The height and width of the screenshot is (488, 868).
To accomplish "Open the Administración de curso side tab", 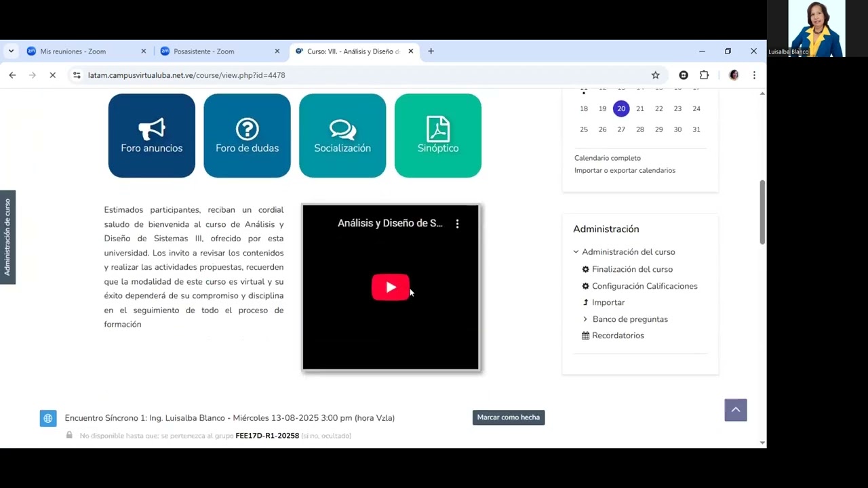I will pos(7,237).
